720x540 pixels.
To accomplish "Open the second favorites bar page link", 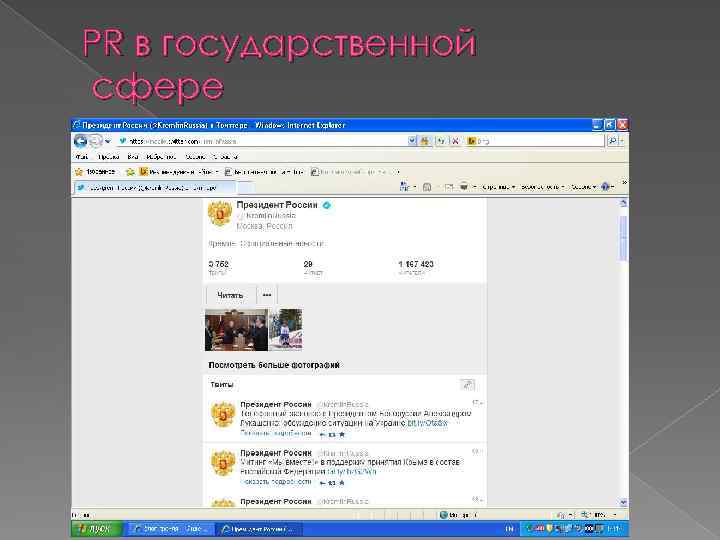I will coord(264,172).
